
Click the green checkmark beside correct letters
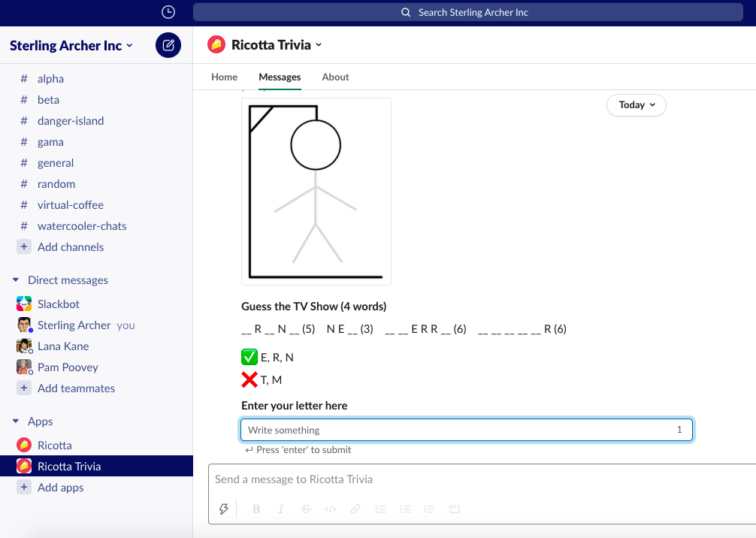[x=249, y=357]
